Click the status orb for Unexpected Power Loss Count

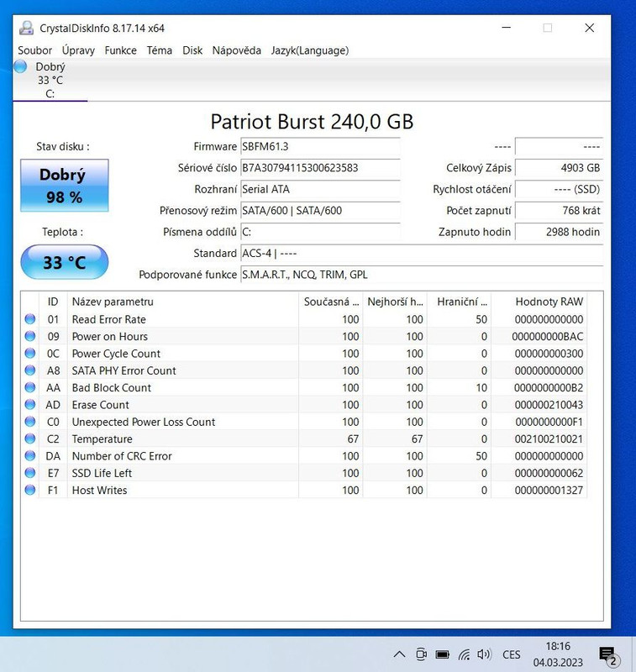click(x=30, y=422)
